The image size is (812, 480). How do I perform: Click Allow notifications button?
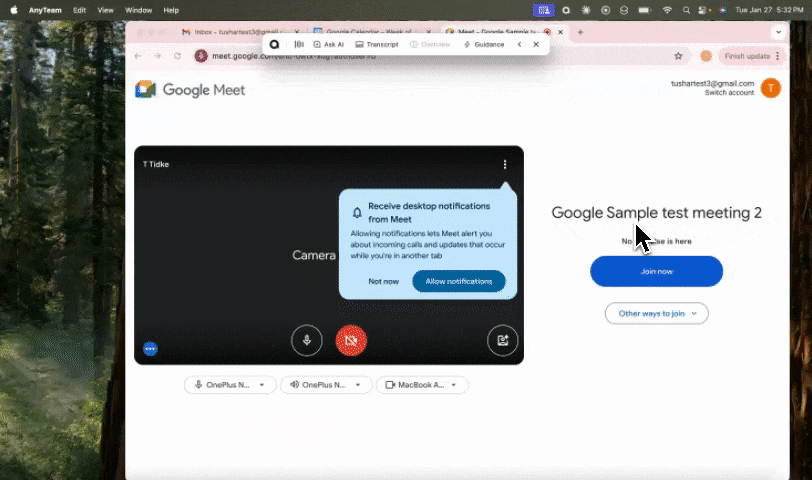459,281
